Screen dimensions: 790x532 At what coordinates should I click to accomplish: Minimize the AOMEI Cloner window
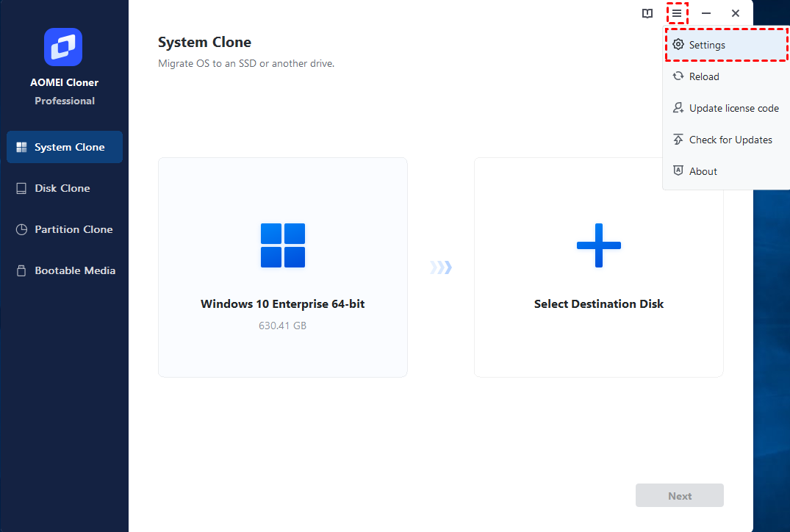point(706,13)
